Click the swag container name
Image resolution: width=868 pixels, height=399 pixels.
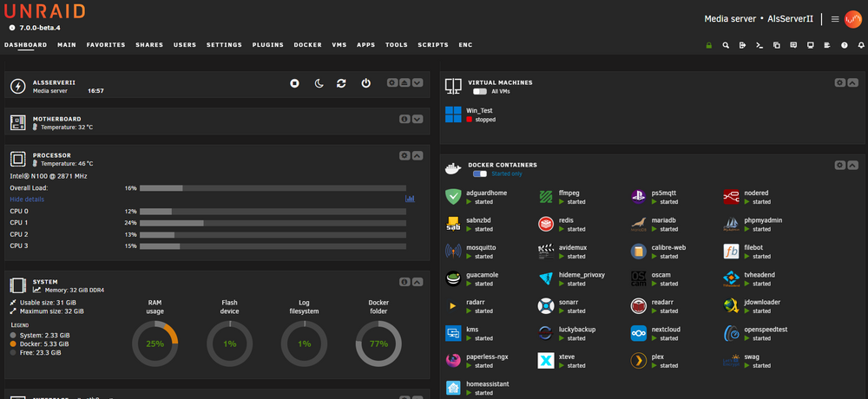click(x=753, y=357)
